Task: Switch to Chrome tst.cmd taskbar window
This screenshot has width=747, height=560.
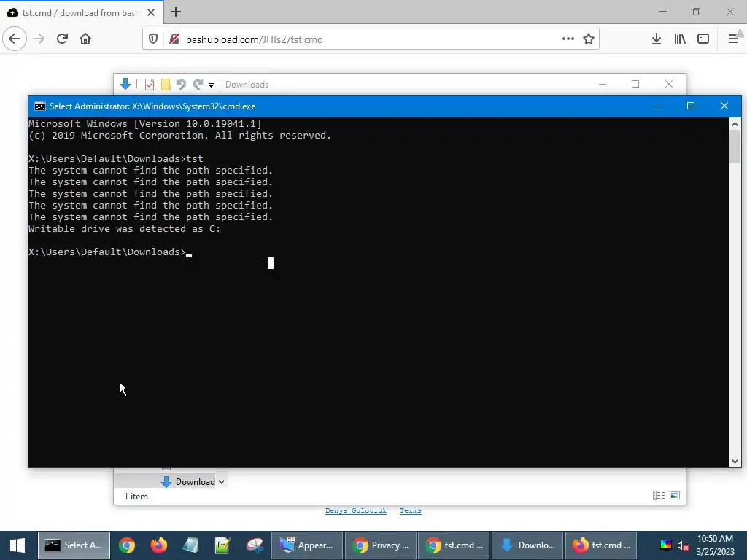Action: tap(454, 545)
